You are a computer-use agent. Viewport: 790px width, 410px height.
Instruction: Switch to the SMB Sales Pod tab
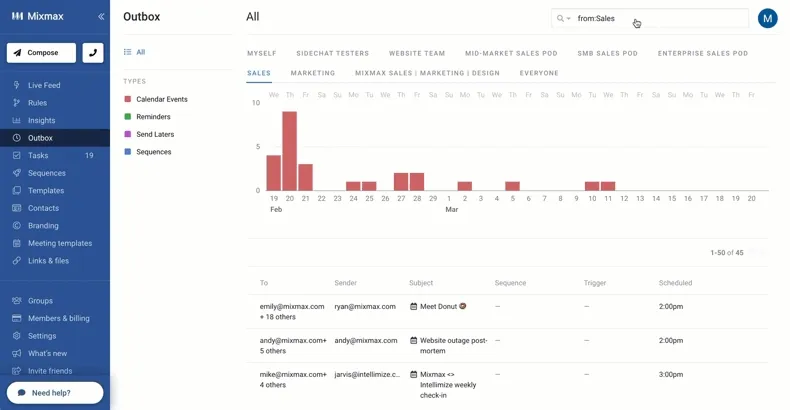607,53
